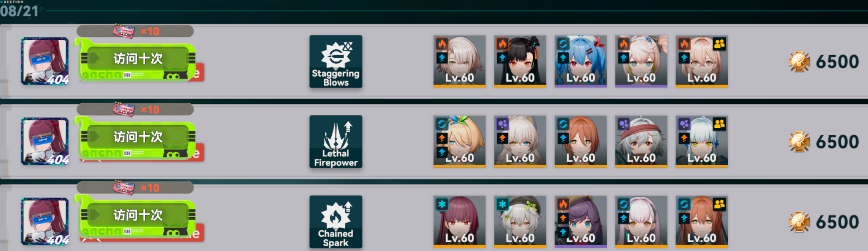868x251 pixels.
Task: Click the gold medal icon in first row
Action: click(x=799, y=62)
